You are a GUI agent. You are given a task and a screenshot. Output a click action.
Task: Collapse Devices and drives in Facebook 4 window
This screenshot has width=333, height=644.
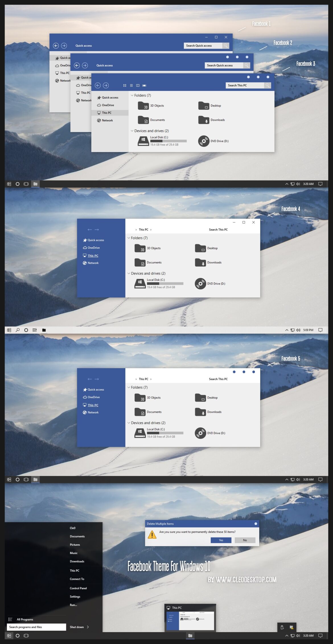coord(129,273)
